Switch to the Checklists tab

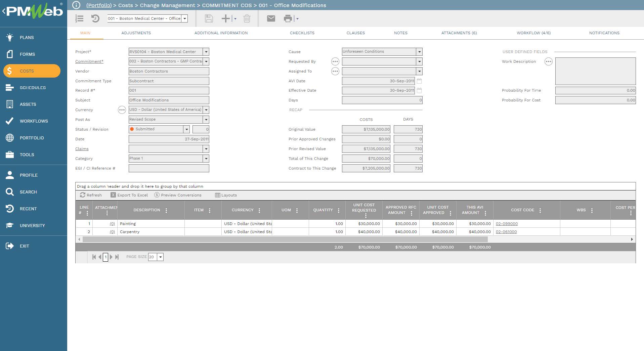tap(302, 33)
